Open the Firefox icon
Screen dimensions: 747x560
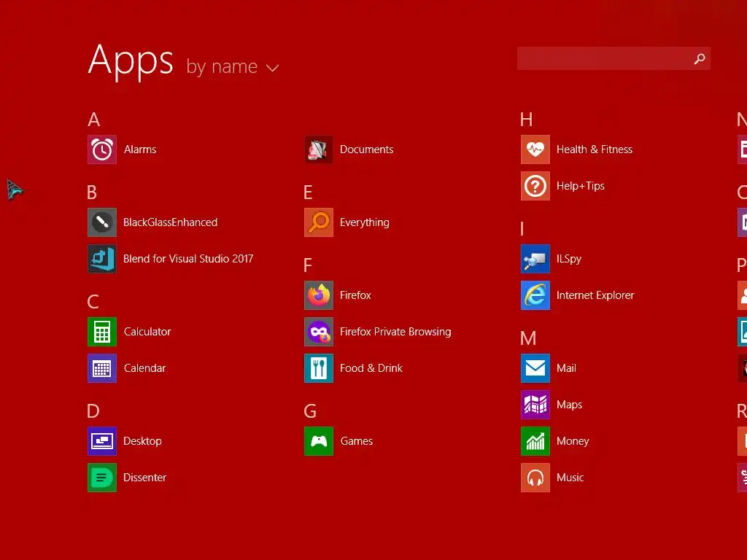click(x=319, y=295)
